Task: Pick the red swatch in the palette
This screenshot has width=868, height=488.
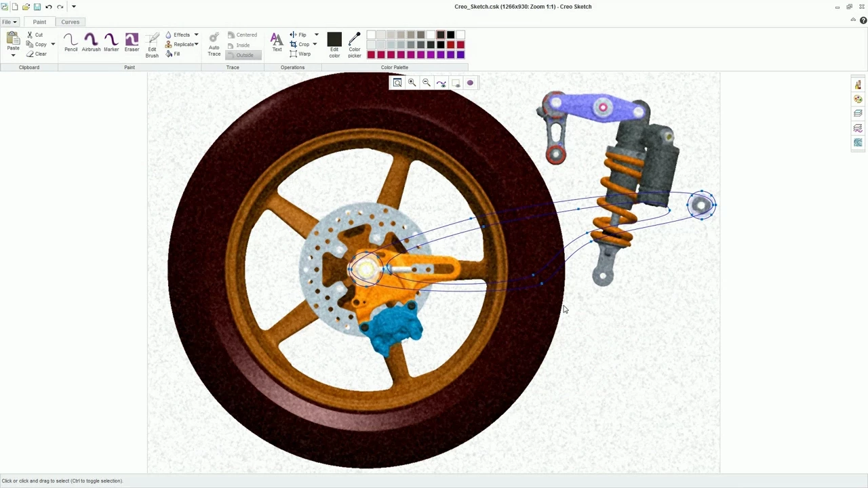Action: [x=450, y=45]
